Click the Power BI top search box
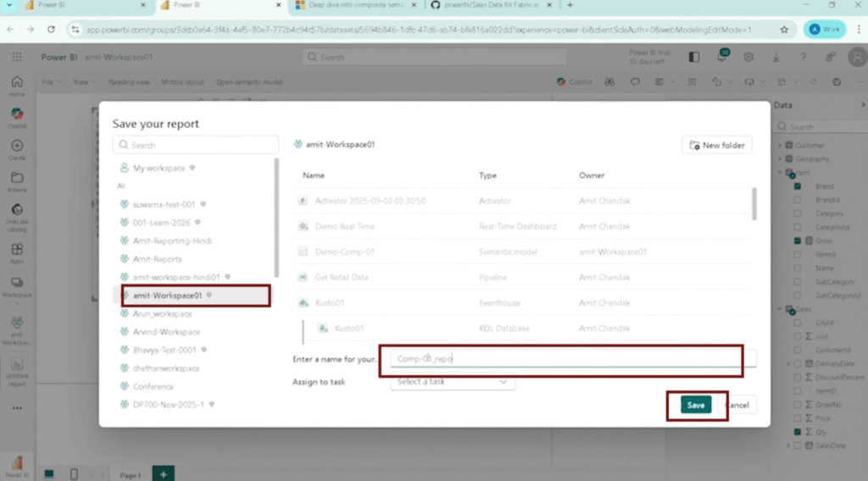This screenshot has width=868, height=481. (x=434, y=57)
